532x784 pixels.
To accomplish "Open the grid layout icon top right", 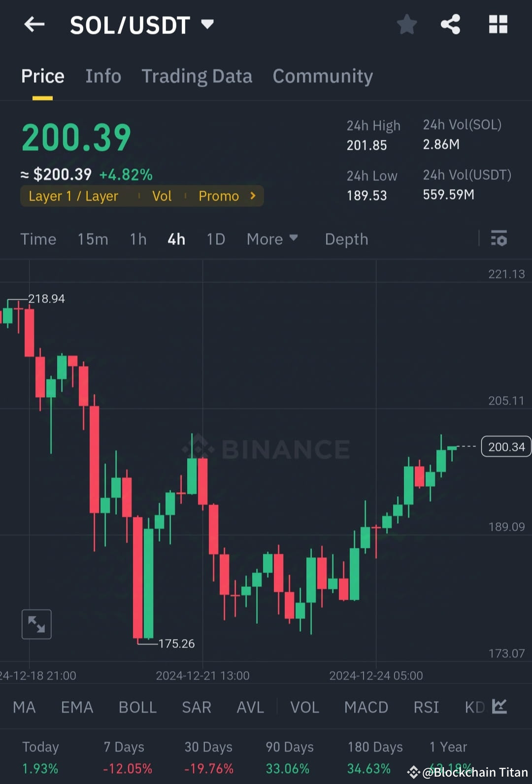I will pyautogui.click(x=498, y=24).
